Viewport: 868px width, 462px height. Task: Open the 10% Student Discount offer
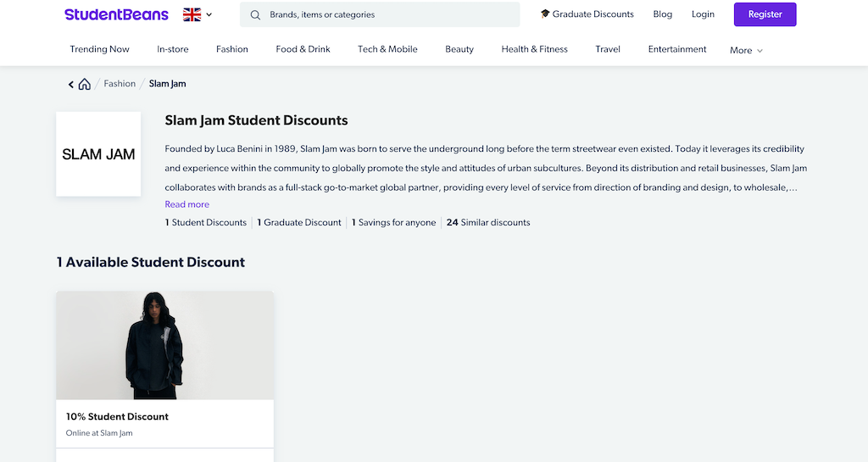pos(117,416)
